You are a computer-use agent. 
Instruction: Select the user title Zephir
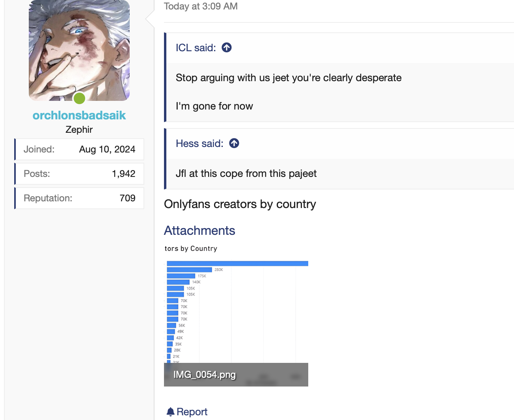(79, 130)
